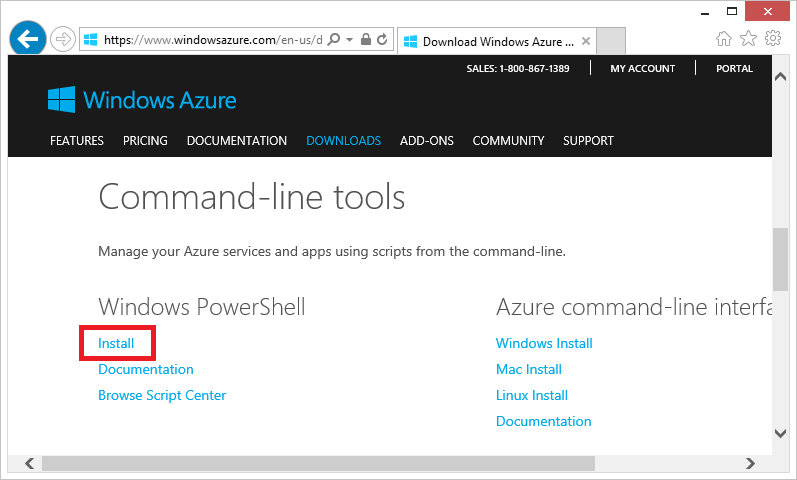The image size is (797, 480).
Task: Refresh the page with the reload icon
Action: tap(382, 39)
